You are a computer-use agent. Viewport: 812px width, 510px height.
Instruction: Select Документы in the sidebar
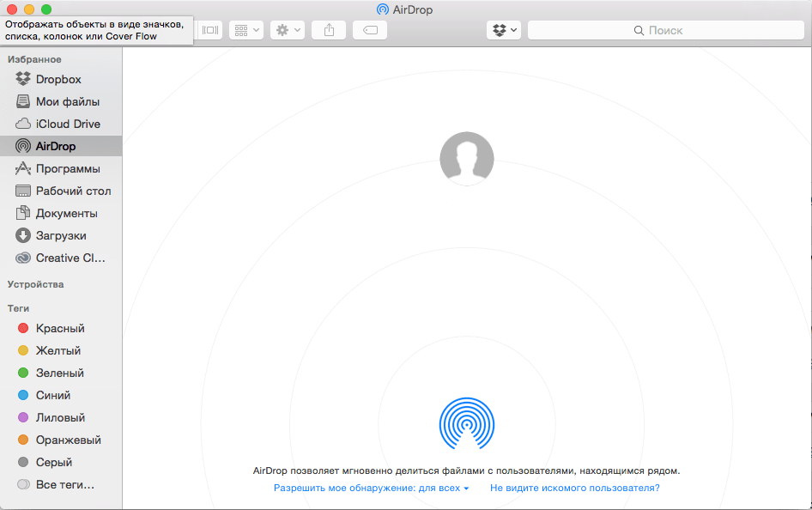point(66,213)
